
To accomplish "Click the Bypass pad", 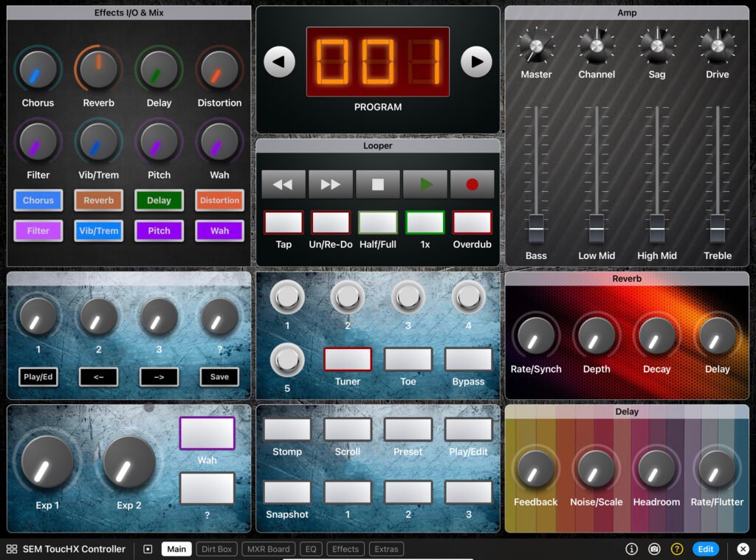I will tap(468, 359).
